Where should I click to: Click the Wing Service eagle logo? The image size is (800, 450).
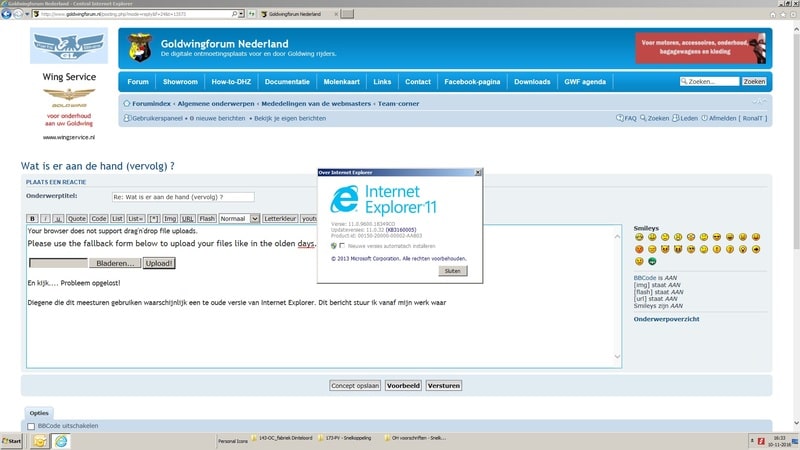point(69,46)
